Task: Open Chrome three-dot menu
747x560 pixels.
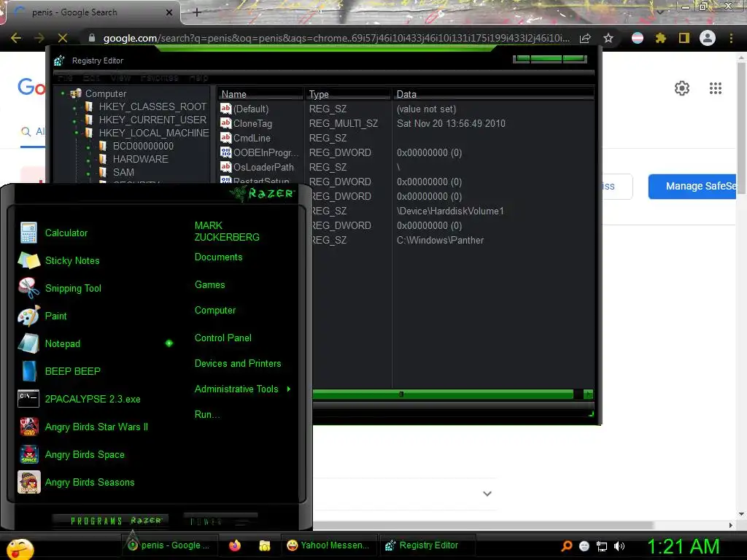Action: pyautogui.click(x=731, y=38)
